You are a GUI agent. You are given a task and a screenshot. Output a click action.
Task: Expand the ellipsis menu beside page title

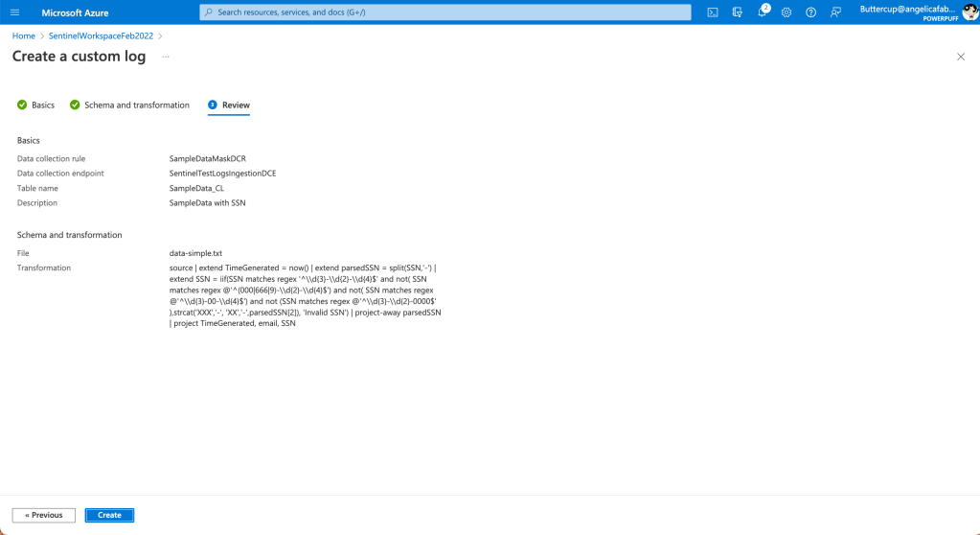pyautogui.click(x=165, y=57)
